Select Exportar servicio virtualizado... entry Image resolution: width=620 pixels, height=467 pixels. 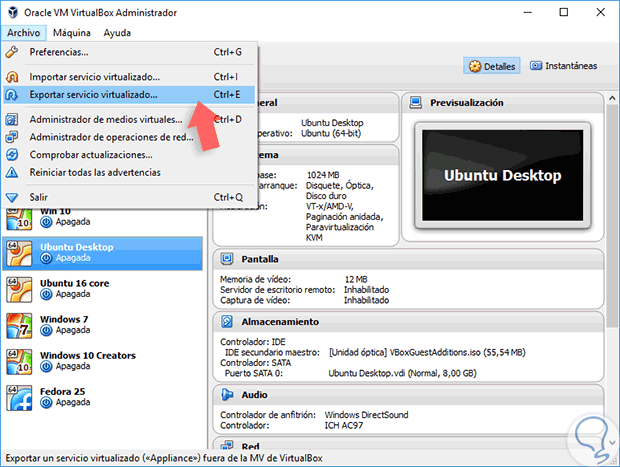pyautogui.click(x=129, y=95)
